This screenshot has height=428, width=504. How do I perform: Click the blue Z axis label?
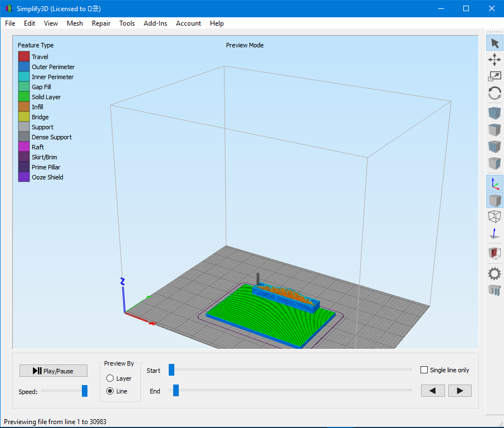click(122, 281)
